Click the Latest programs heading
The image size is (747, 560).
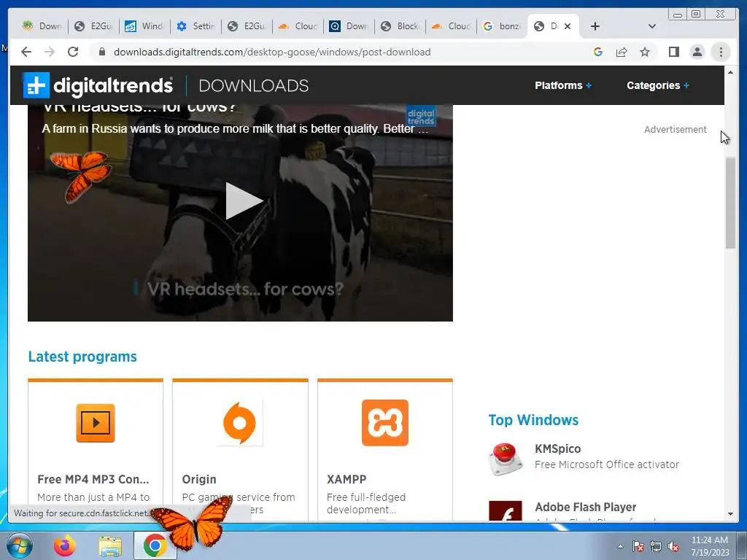[x=82, y=357]
